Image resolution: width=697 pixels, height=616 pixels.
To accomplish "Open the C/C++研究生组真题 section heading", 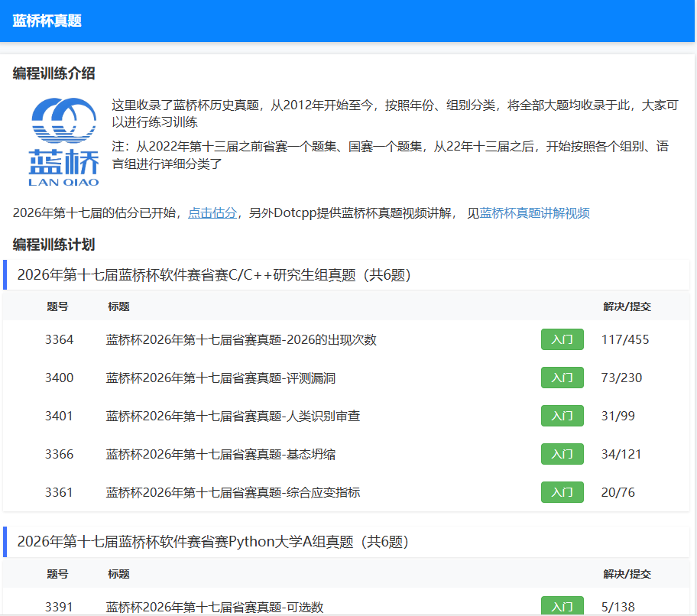I will point(213,275).
